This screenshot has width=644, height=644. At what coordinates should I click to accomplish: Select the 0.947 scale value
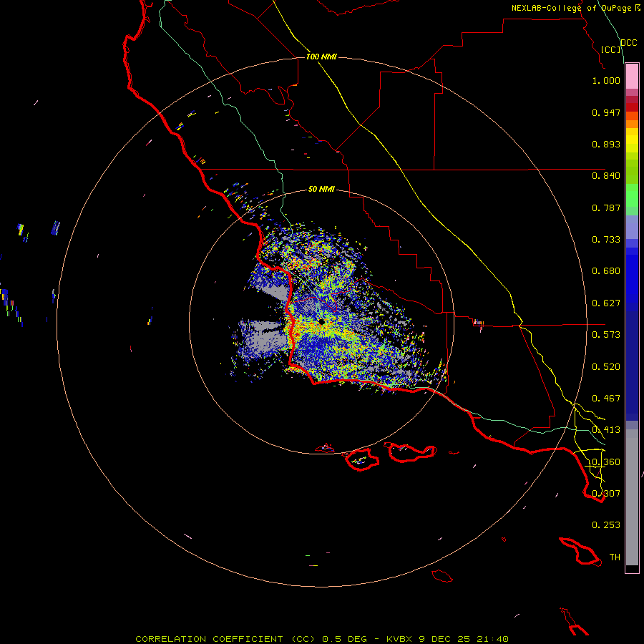tap(606, 112)
